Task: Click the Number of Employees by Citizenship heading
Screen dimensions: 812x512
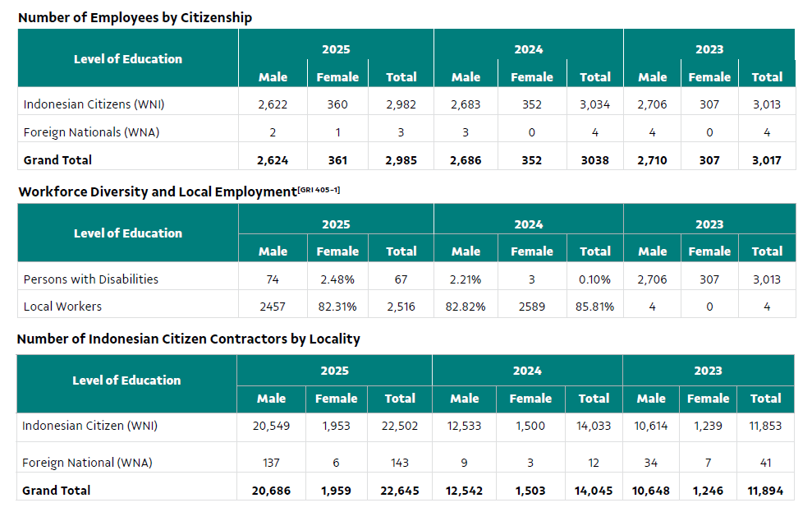Action: (135, 17)
